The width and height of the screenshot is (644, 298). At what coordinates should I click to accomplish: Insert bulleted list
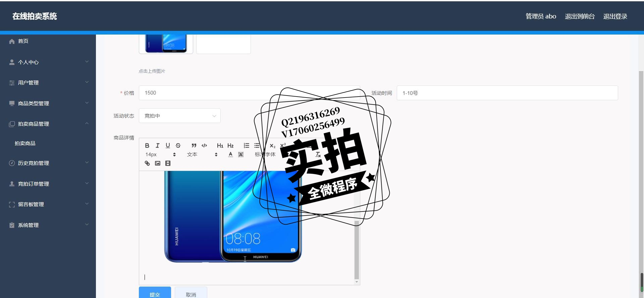[257, 145]
